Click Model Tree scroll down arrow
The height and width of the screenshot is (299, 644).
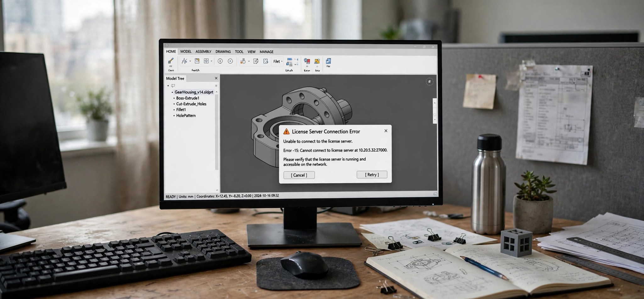click(x=217, y=190)
